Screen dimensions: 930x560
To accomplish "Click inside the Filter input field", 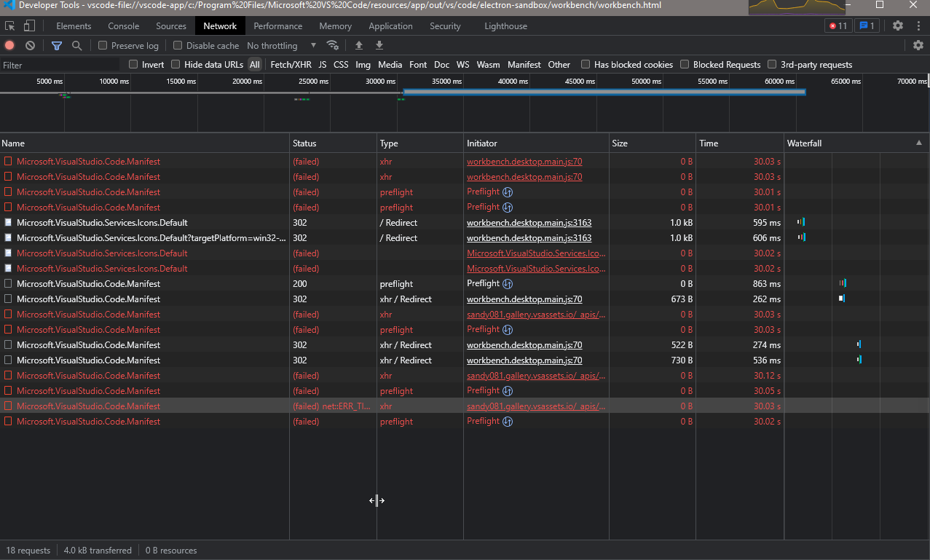I will (58, 64).
